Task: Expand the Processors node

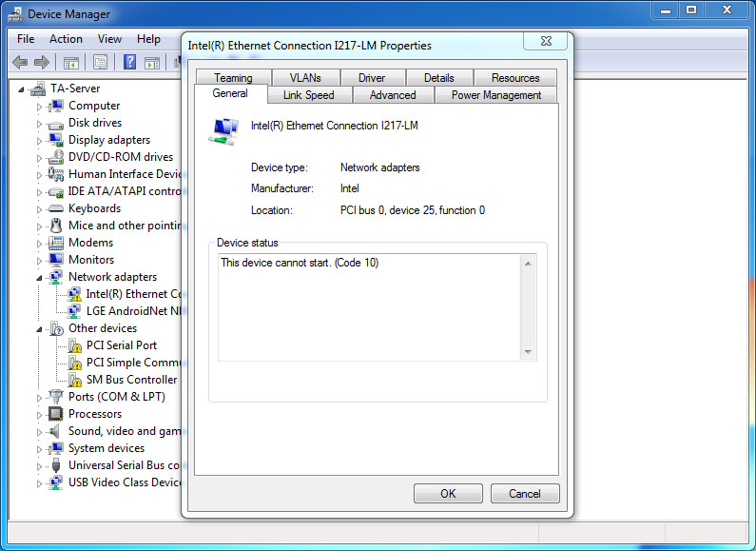Action: coord(40,415)
